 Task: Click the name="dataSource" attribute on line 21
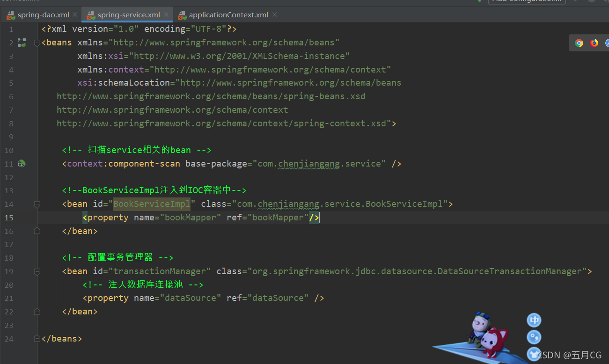(177, 298)
